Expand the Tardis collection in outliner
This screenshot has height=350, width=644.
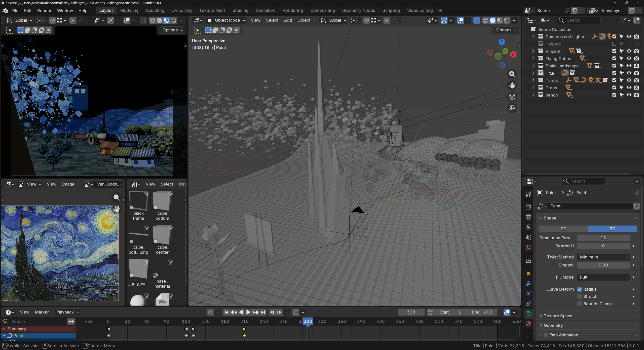tap(533, 80)
